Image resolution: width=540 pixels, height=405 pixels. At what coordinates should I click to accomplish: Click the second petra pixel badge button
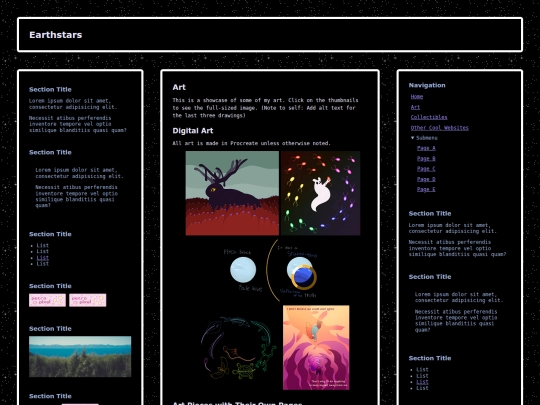coord(88,300)
